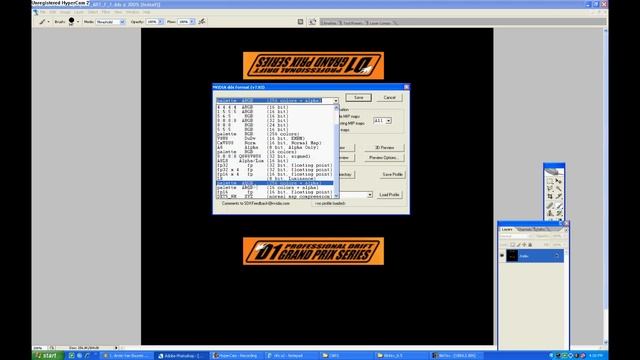Toggle visibility eye of the layer
This screenshot has width=640, height=360.
pos(502,256)
